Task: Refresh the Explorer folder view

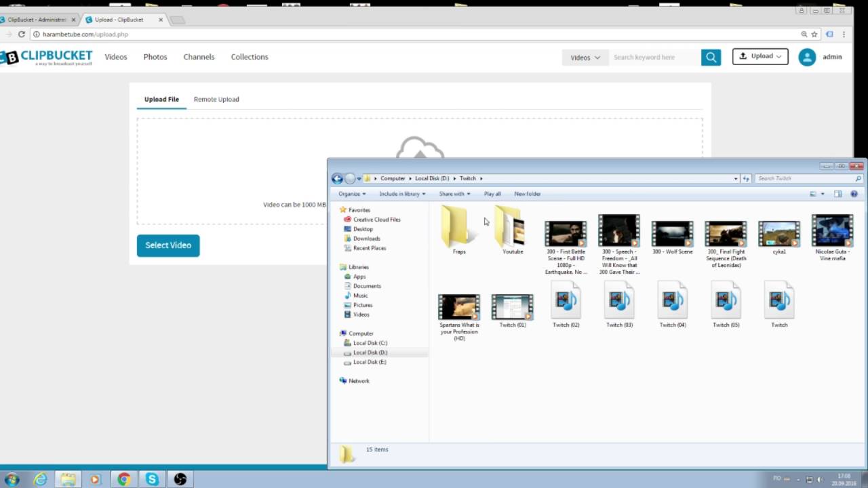Action: tap(746, 178)
